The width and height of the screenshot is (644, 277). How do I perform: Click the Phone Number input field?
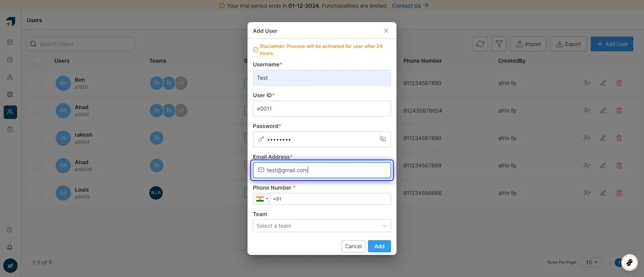pos(330,199)
